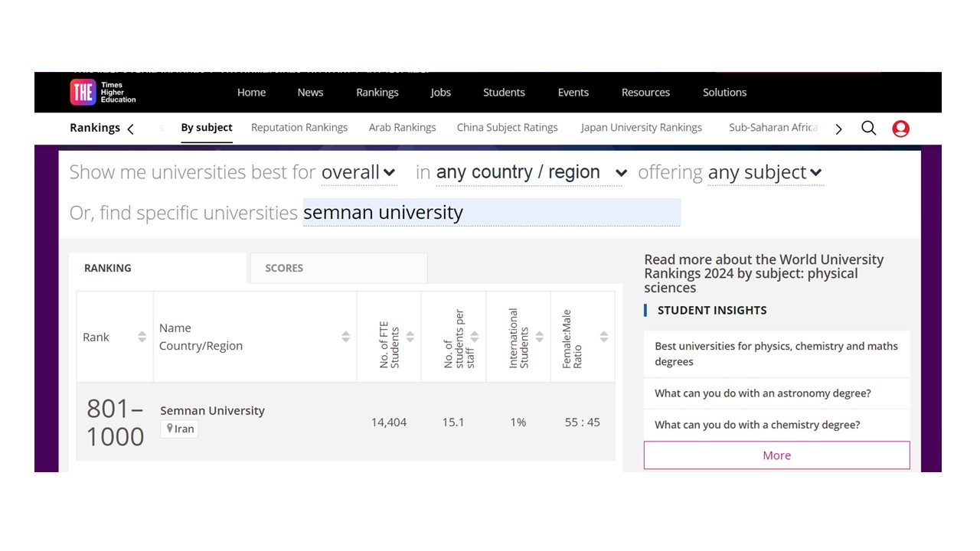Sort by No. of FTE Students
The height and width of the screenshot is (551, 980).
[x=410, y=337]
